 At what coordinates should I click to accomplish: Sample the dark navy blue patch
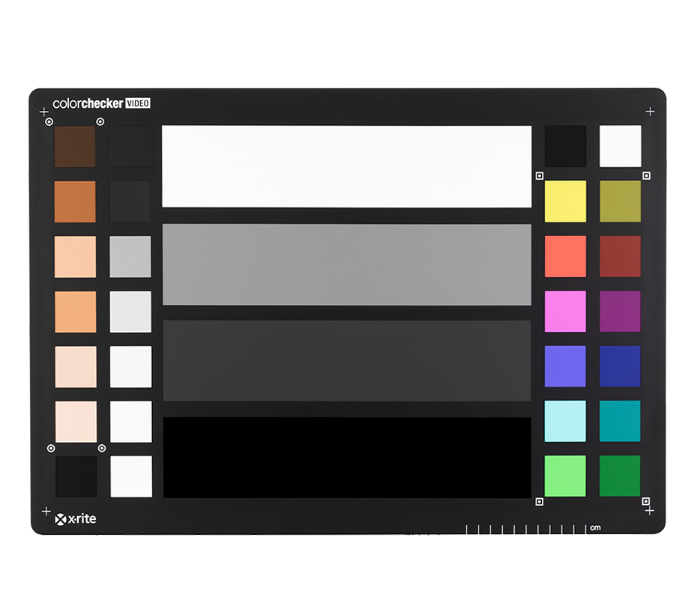pos(620,366)
